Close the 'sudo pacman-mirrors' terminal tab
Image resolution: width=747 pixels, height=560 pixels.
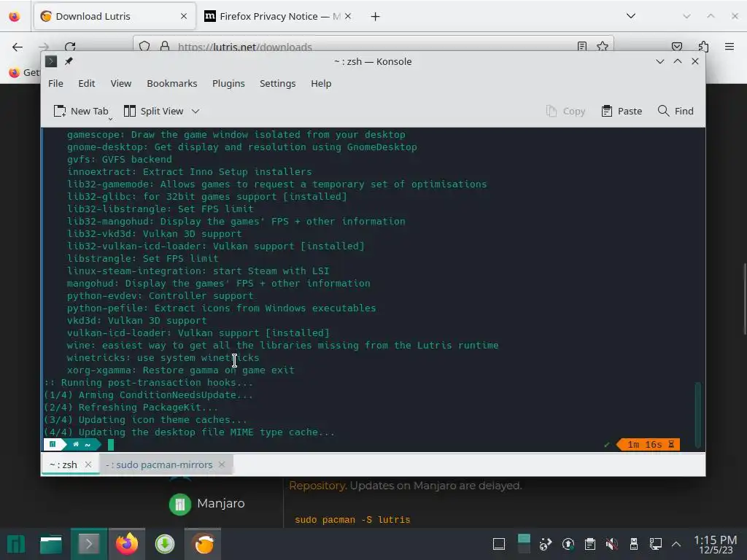click(x=222, y=464)
